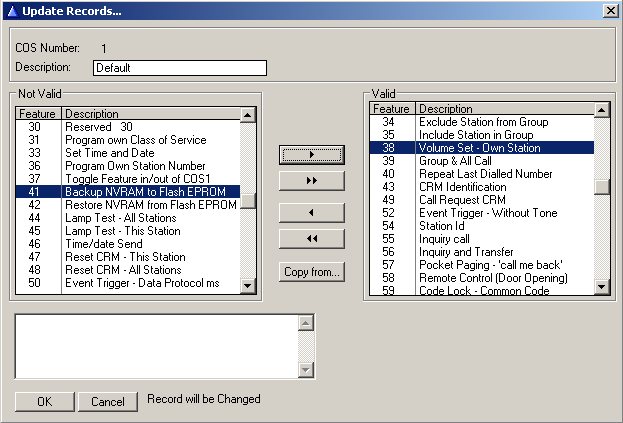Close the Update Records dialog window
The image size is (623, 423).
coord(610,10)
